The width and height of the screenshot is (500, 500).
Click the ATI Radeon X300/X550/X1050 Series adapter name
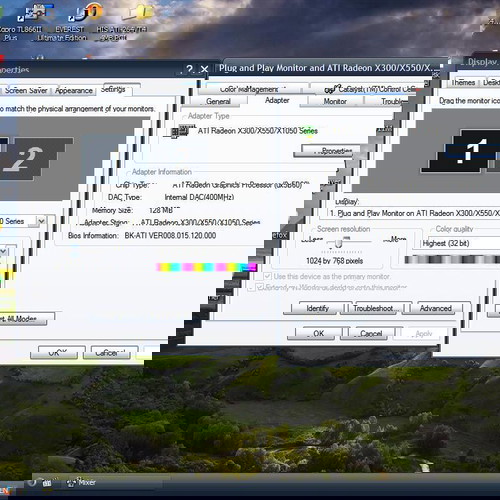(257, 131)
